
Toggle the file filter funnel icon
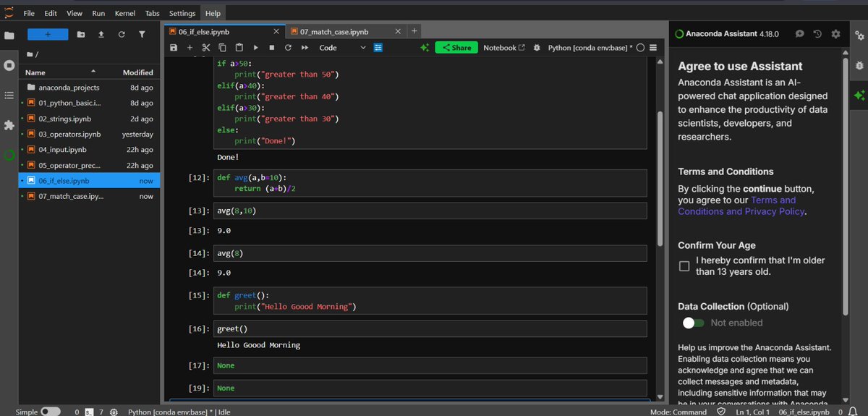142,34
